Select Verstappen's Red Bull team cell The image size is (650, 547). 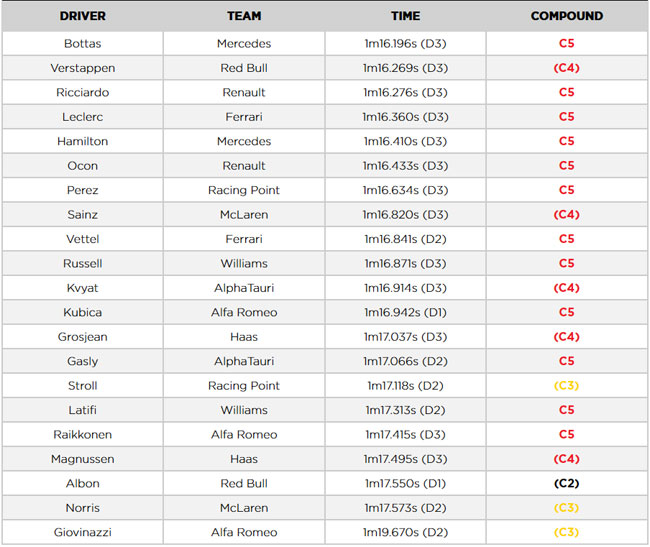(x=244, y=68)
